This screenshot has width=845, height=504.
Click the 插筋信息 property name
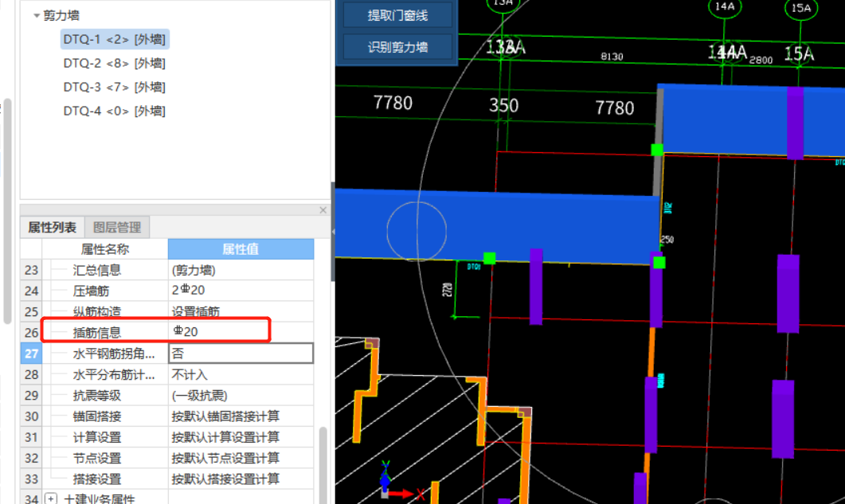(97, 333)
